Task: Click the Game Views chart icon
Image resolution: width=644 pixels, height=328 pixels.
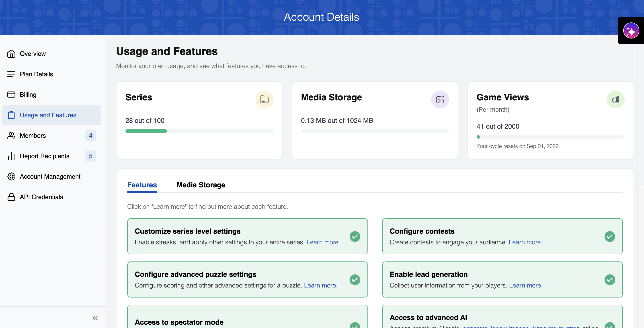Action: (615, 99)
